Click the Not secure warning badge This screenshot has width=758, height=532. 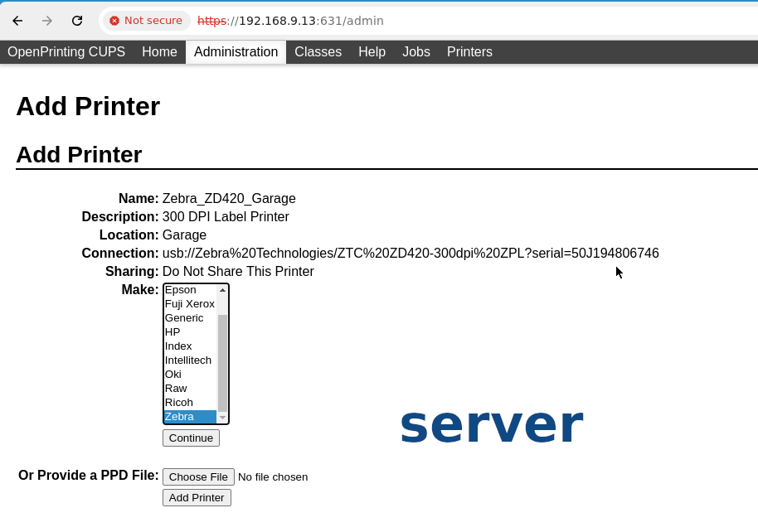[x=146, y=21]
